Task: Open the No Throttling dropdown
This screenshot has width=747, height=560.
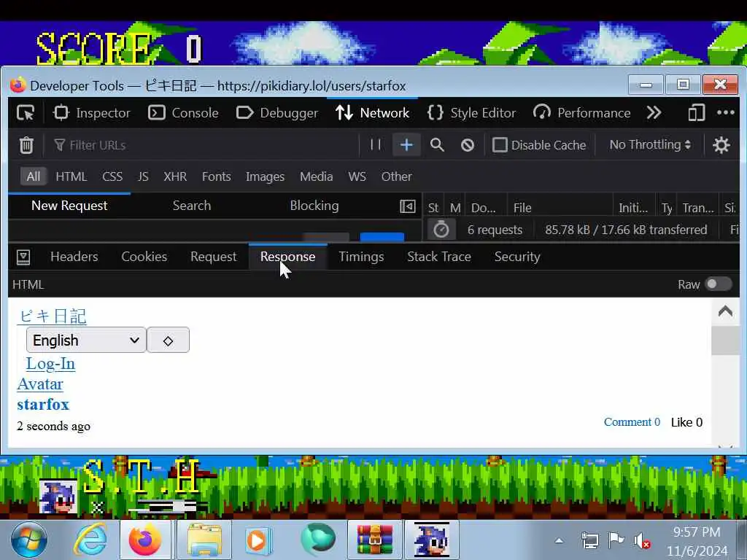Action: 650,145
